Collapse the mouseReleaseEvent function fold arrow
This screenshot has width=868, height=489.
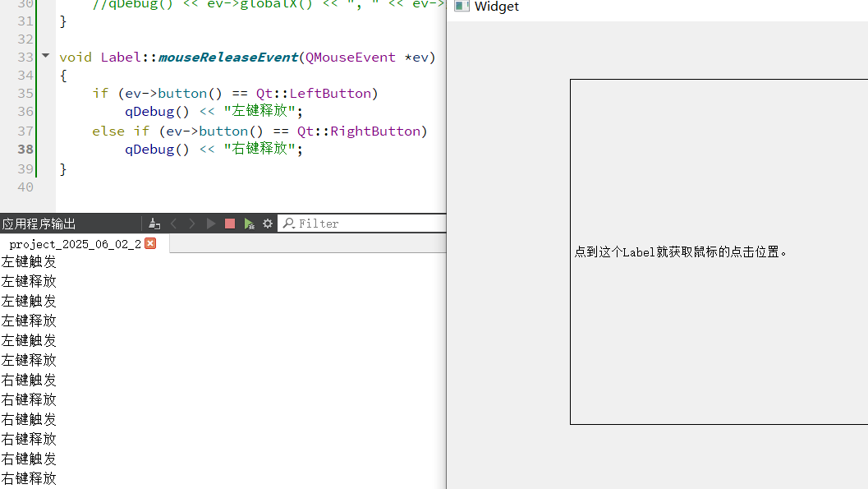(46, 56)
